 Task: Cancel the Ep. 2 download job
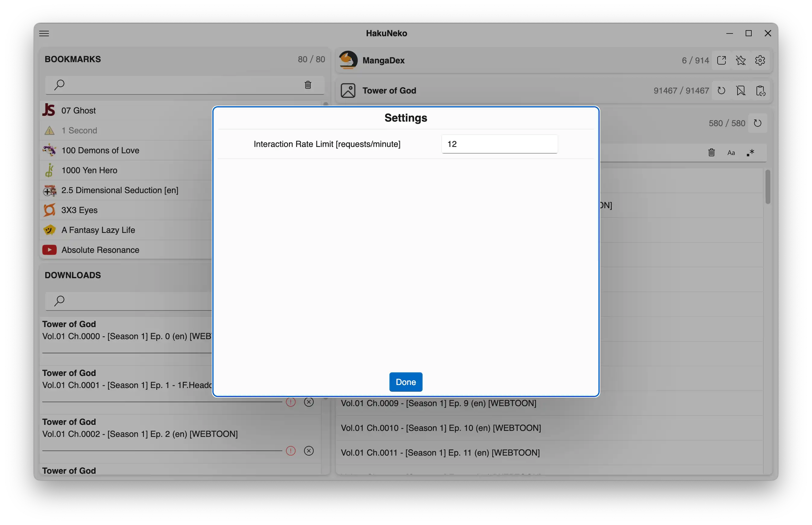pyautogui.click(x=309, y=451)
